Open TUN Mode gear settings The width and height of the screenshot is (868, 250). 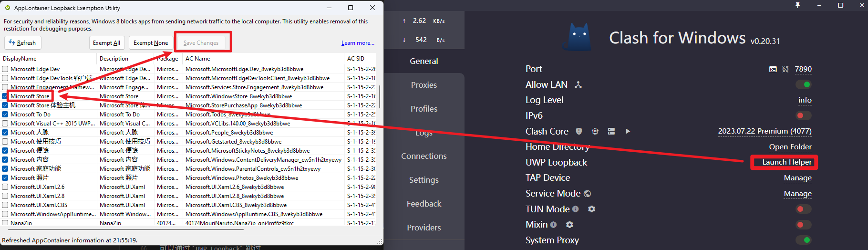pos(591,209)
